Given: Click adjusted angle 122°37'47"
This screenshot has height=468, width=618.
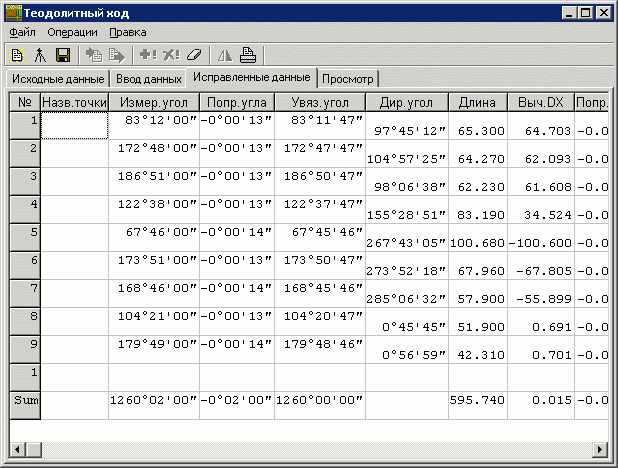Looking at the screenshot, I should point(323,204).
